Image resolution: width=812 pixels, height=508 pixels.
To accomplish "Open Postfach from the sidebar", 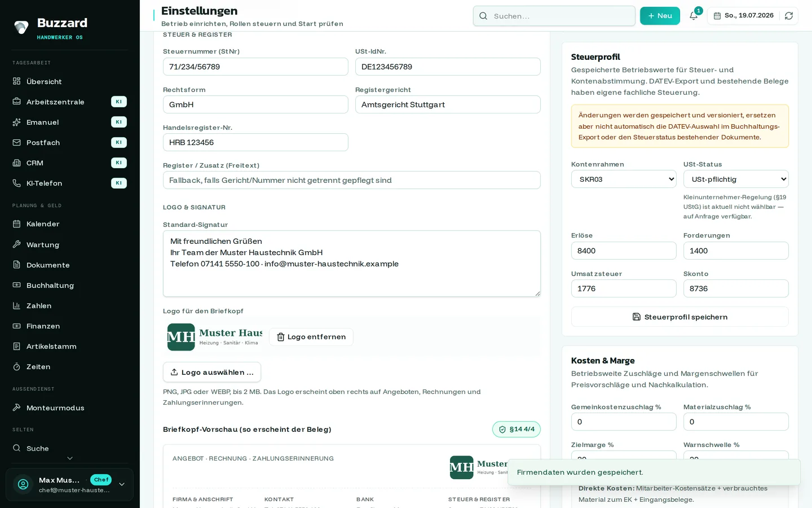I will [x=70, y=142].
